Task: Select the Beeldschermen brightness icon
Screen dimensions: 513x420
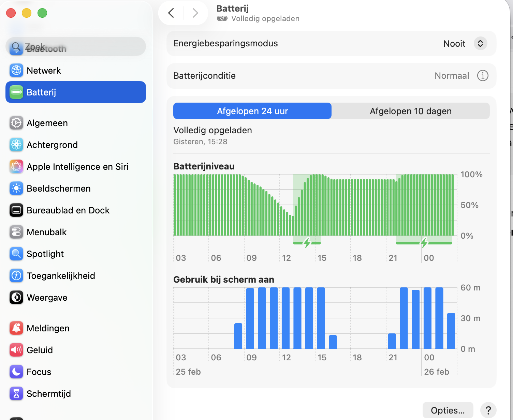Action: coord(16,188)
